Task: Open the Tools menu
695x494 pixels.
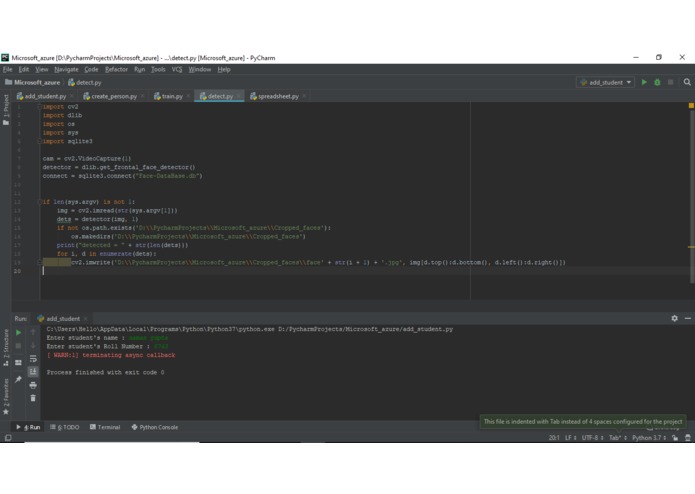Action: tap(158, 70)
